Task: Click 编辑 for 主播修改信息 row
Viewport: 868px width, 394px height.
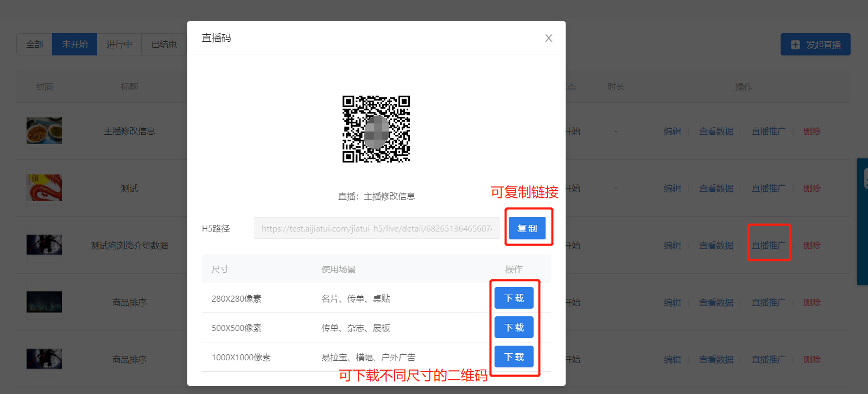Action: coord(672,131)
